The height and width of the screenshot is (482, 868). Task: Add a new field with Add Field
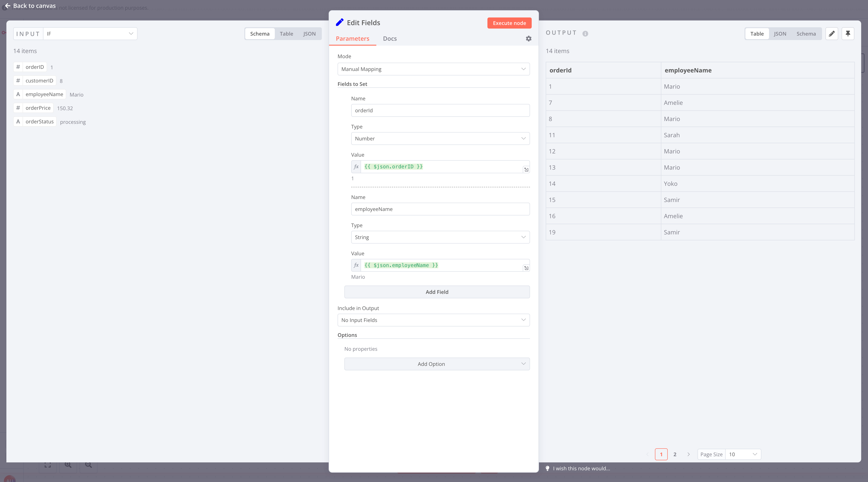tap(437, 292)
